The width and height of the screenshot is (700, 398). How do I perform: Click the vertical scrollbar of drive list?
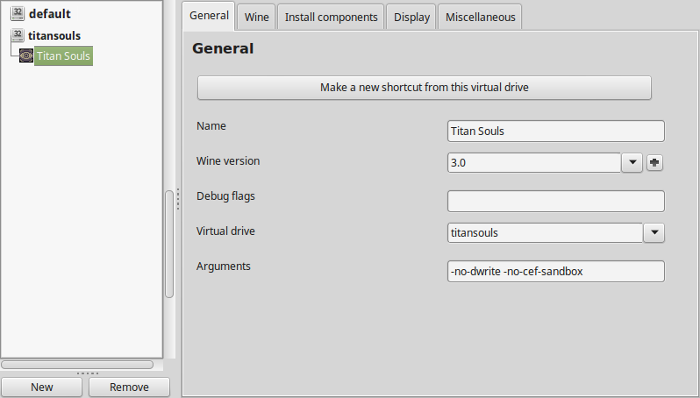169,244
